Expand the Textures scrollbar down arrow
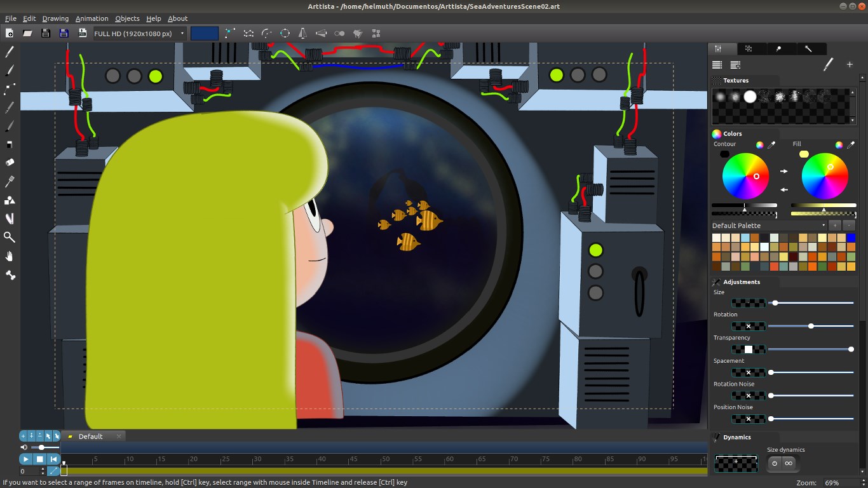 click(853, 119)
